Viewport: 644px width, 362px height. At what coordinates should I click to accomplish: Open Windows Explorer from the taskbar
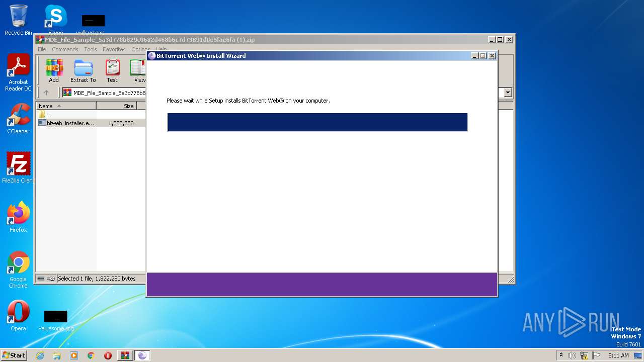click(x=57, y=355)
